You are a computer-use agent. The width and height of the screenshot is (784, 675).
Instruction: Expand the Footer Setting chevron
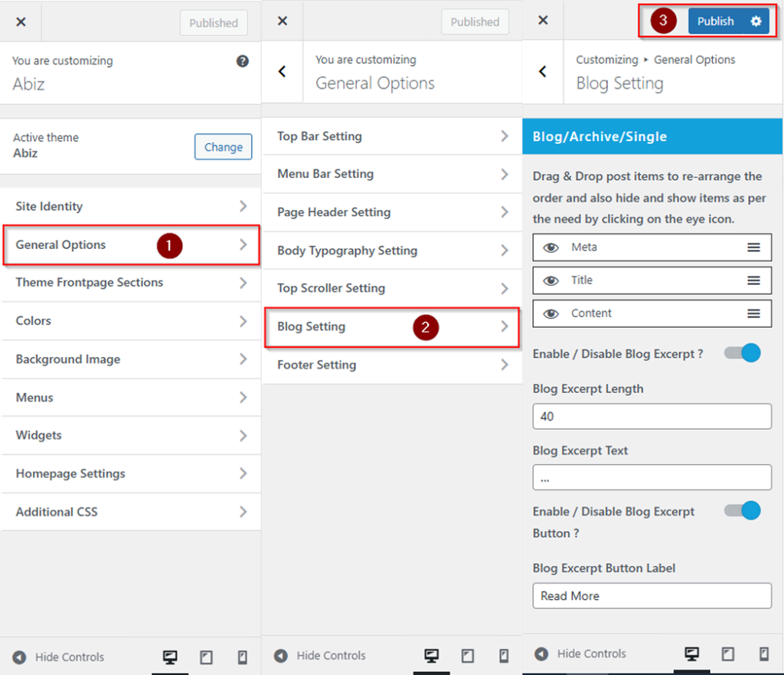click(504, 365)
